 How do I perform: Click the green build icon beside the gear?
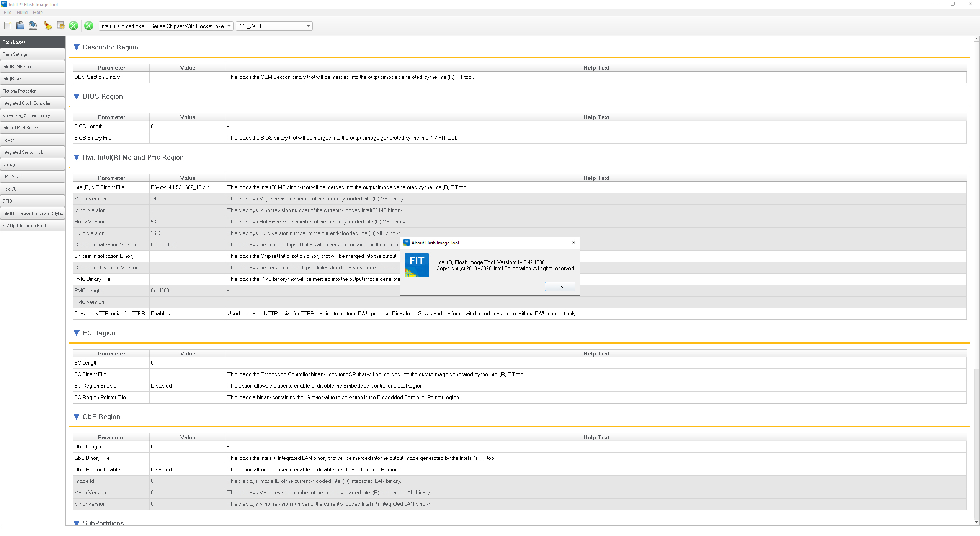(73, 26)
